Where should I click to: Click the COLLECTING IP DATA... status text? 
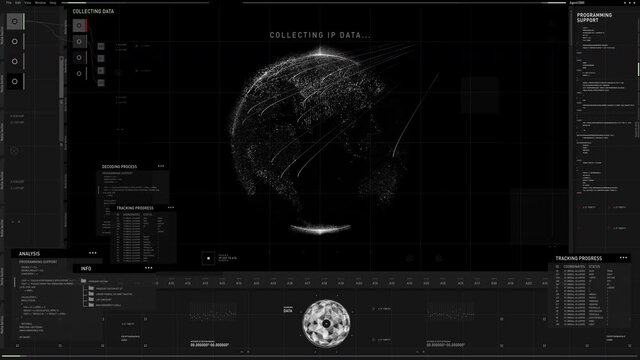coord(320,36)
